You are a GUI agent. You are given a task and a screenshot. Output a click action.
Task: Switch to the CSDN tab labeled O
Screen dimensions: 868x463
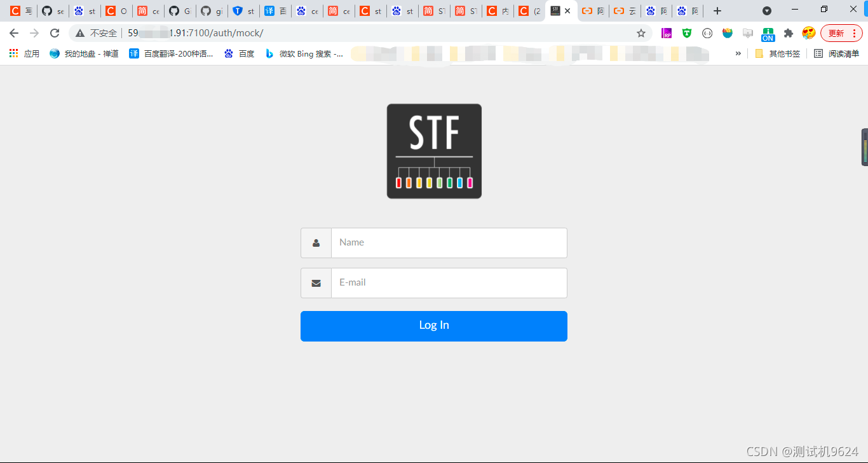(x=116, y=11)
